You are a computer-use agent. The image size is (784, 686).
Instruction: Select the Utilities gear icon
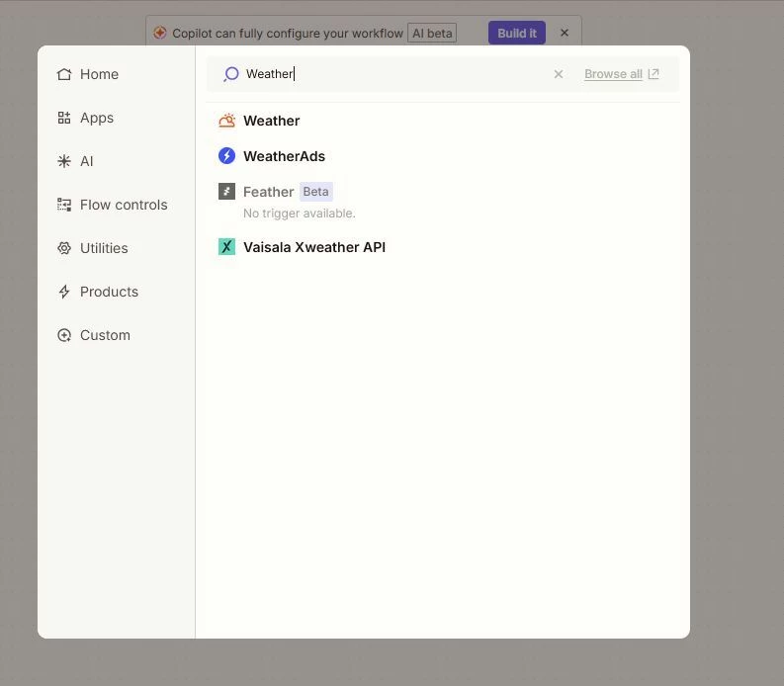coord(64,248)
